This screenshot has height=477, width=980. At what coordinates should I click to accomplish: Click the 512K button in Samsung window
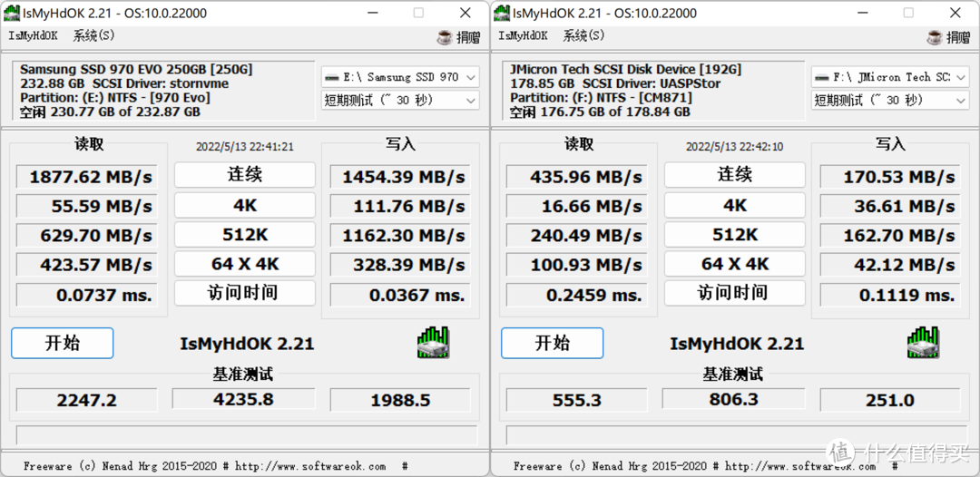pyautogui.click(x=245, y=234)
